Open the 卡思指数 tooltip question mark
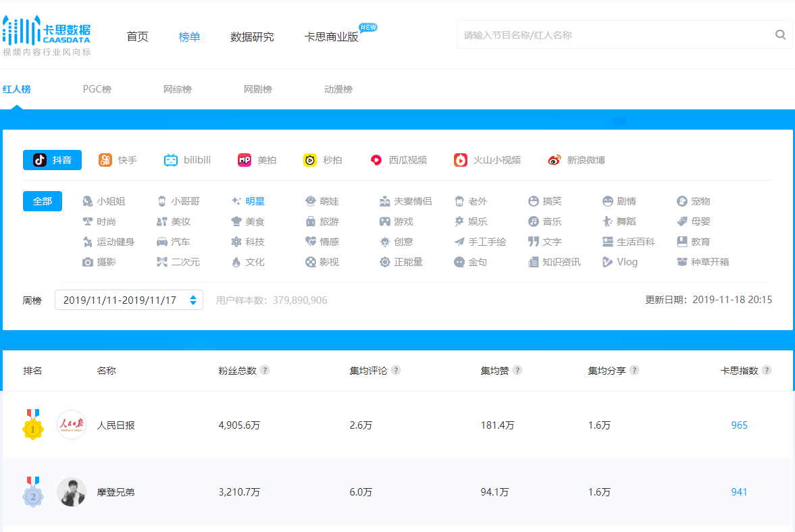Image resolution: width=795 pixels, height=532 pixels. pos(767,370)
